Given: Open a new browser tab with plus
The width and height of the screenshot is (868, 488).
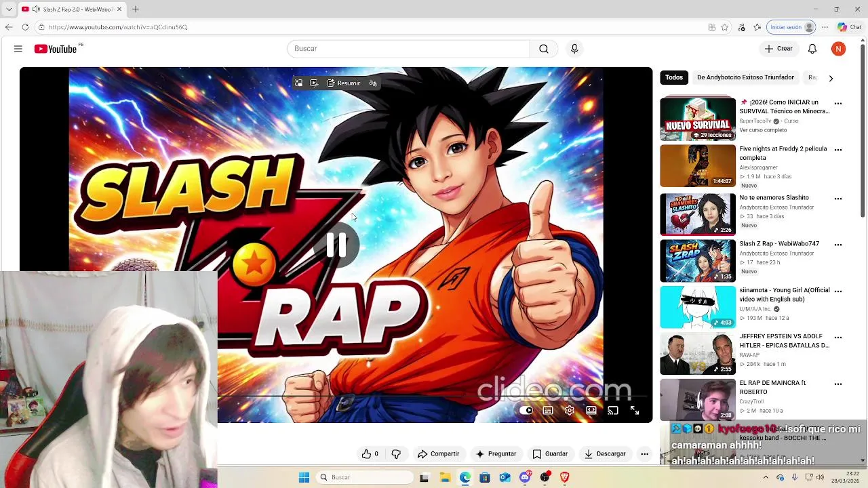Looking at the screenshot, I should click(x=136, y=9).
